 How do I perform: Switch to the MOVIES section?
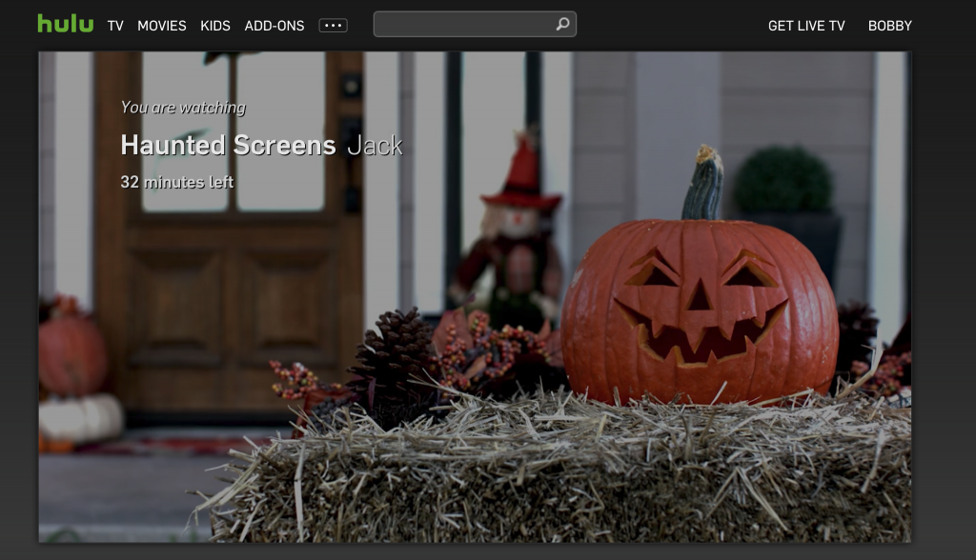tap(162, 26)
